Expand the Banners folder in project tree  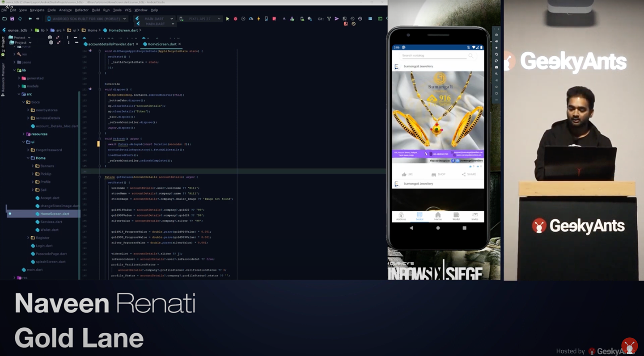click(33, 166)
